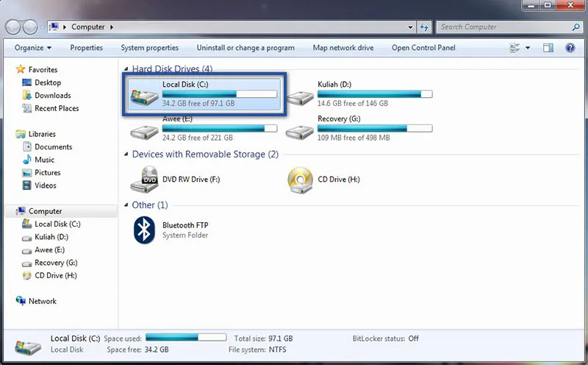Select the Recovery (G:) drive icon

[300, 132]
